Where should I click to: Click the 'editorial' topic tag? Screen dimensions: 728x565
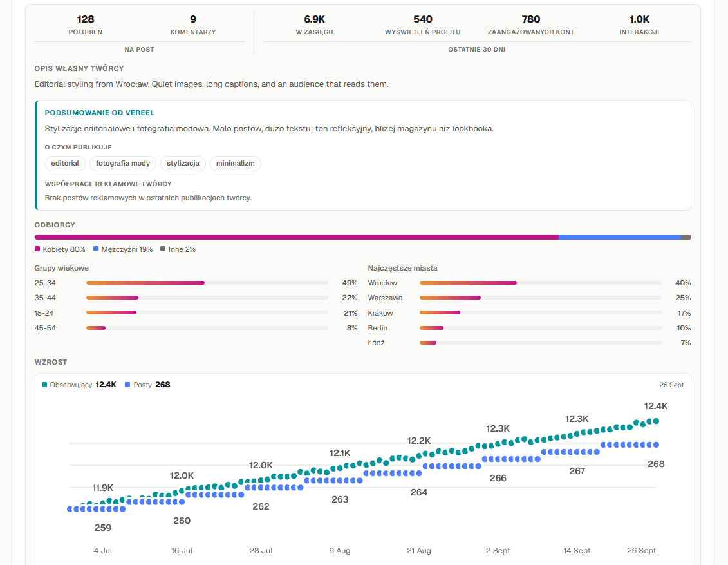[65, 164]
